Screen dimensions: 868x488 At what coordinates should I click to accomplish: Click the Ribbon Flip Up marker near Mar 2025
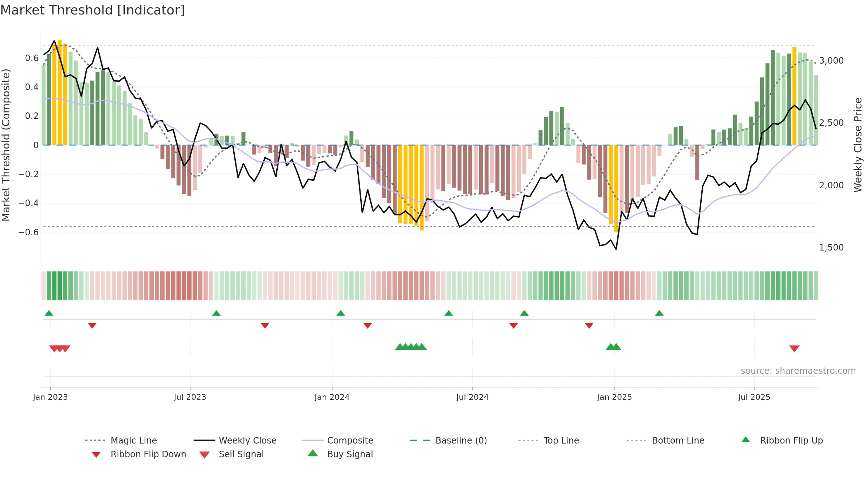point(659,313)
